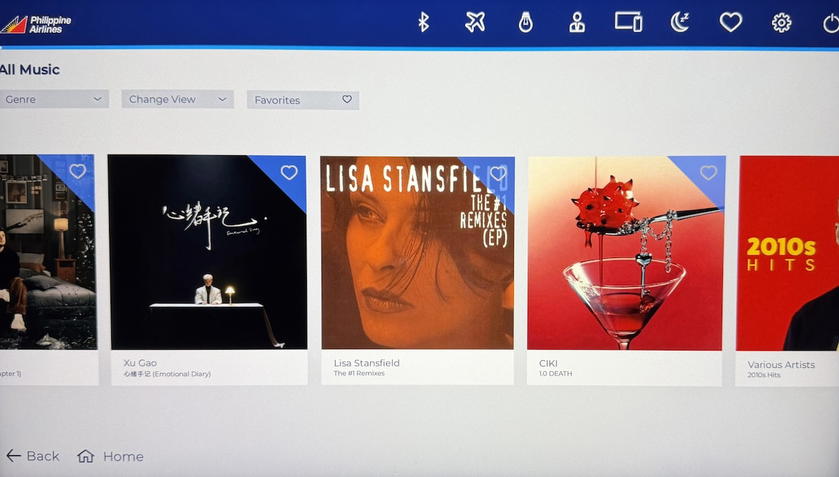Click the Home house icon

86,456
